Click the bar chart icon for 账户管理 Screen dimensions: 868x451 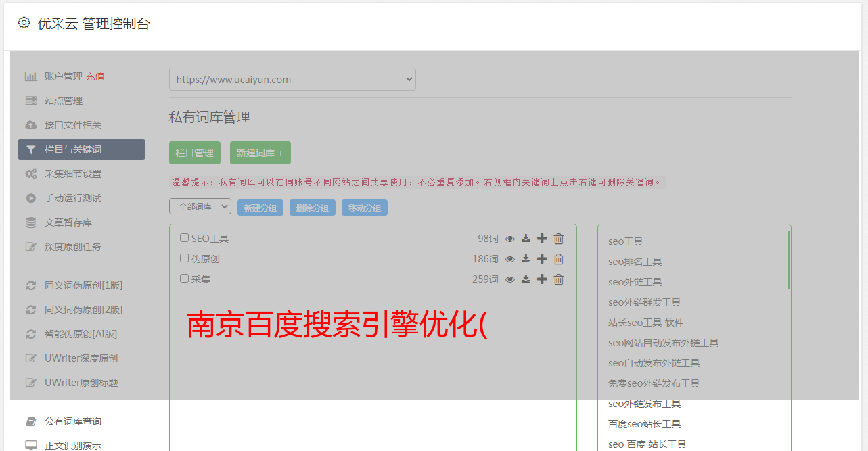(30, 76)
